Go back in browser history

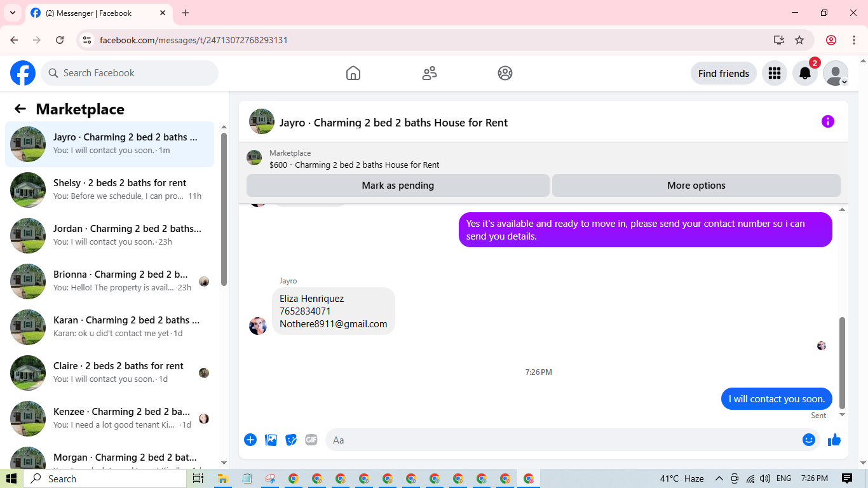pos(14,40)
